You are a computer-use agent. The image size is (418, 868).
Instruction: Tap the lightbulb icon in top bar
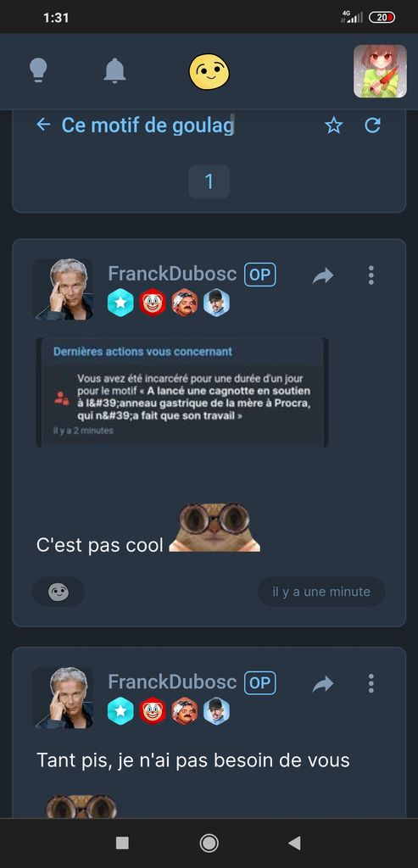(38, 71)
